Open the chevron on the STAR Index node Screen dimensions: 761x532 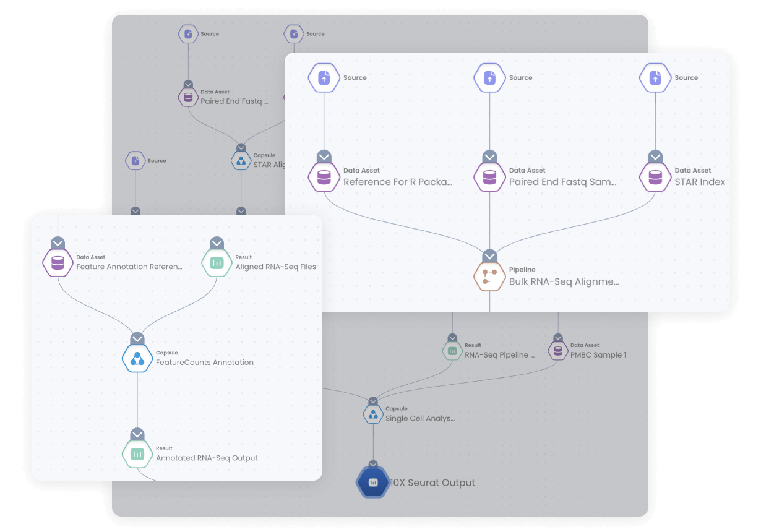click(x=655, y=157)
